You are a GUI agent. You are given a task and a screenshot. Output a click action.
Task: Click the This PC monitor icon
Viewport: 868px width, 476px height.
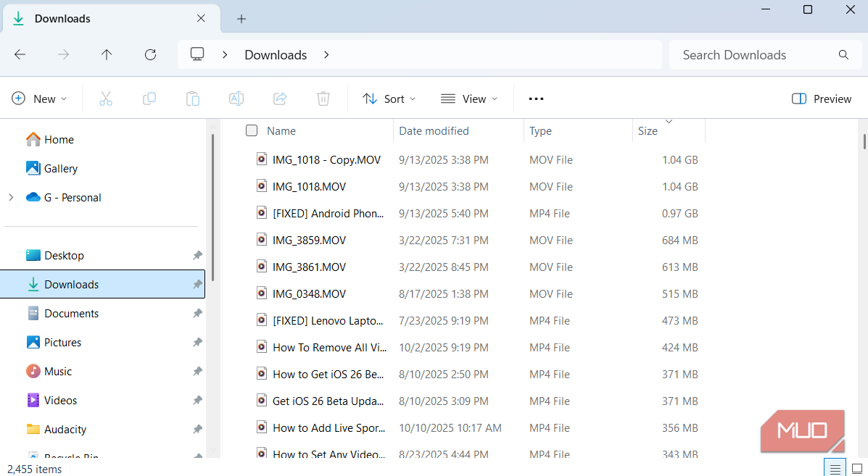[x=197, y=54]
